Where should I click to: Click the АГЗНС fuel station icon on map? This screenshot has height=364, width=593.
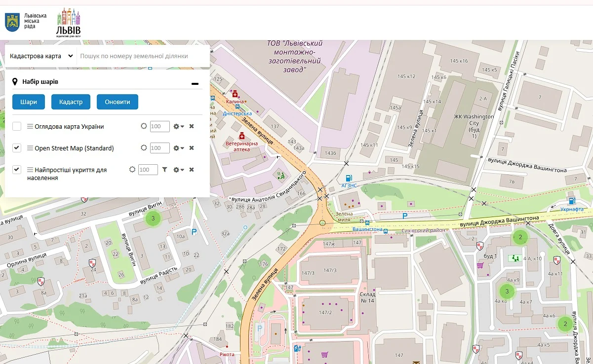(x=349, y=178)
